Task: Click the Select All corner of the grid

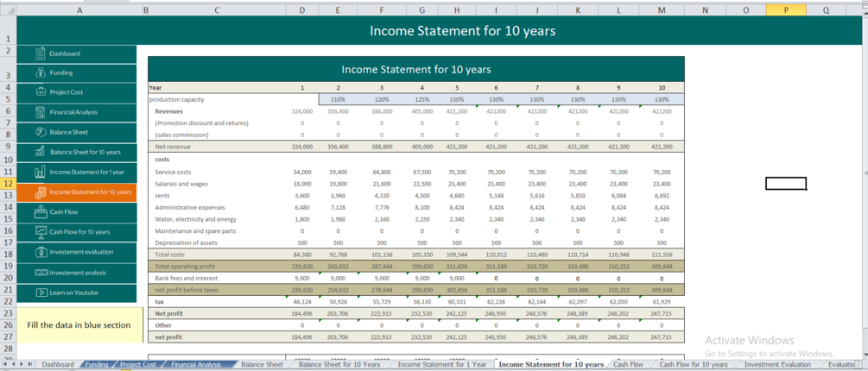Action: pos(8,9)
